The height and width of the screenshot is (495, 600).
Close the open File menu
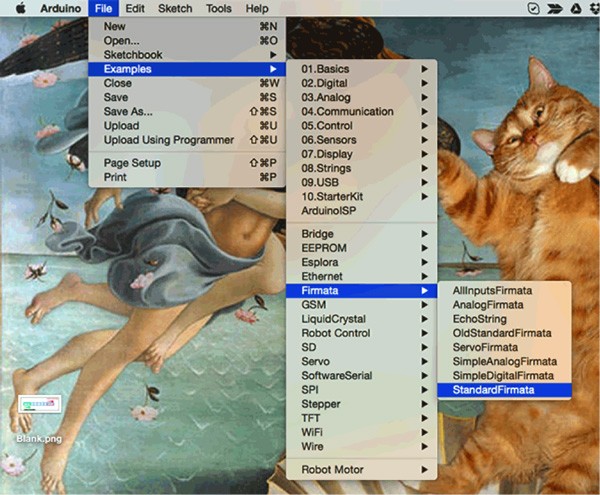103,8
